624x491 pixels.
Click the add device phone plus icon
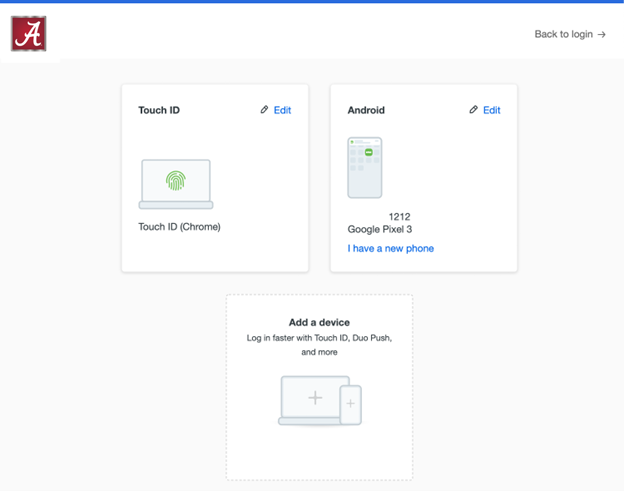tap(351, 403)
